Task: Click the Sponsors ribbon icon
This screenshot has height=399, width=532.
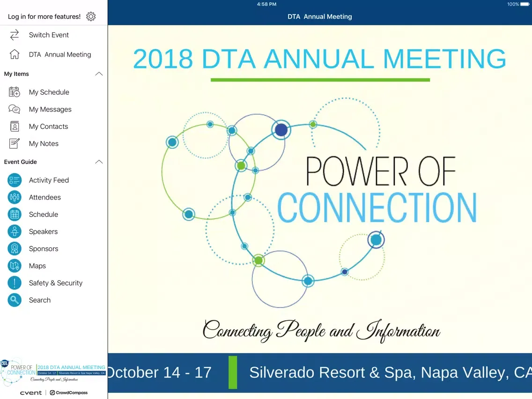Action: tap(15, 249)
